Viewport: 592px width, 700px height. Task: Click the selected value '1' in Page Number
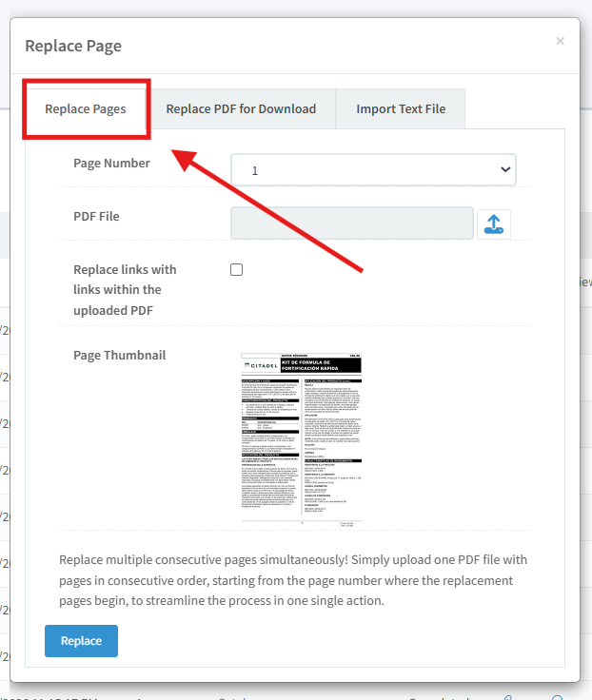pos(255,171)
